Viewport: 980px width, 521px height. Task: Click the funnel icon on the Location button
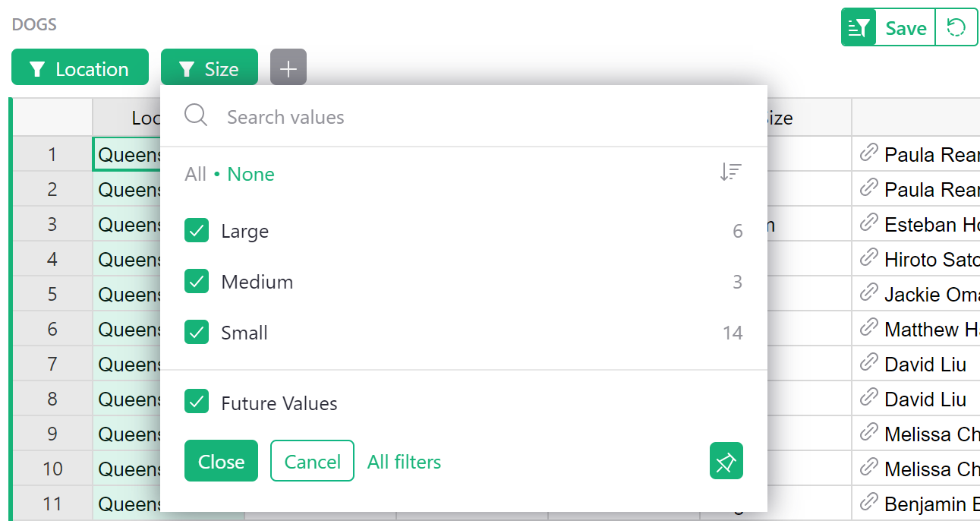[37, 68]
